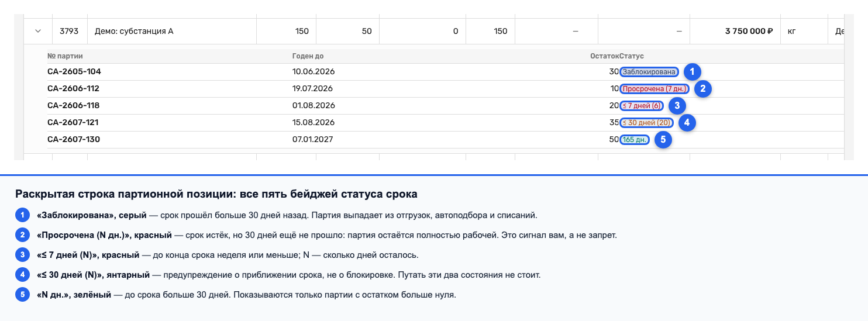Click remainder value 30 in the CA-2605-104 row

[x=614, y=72]
